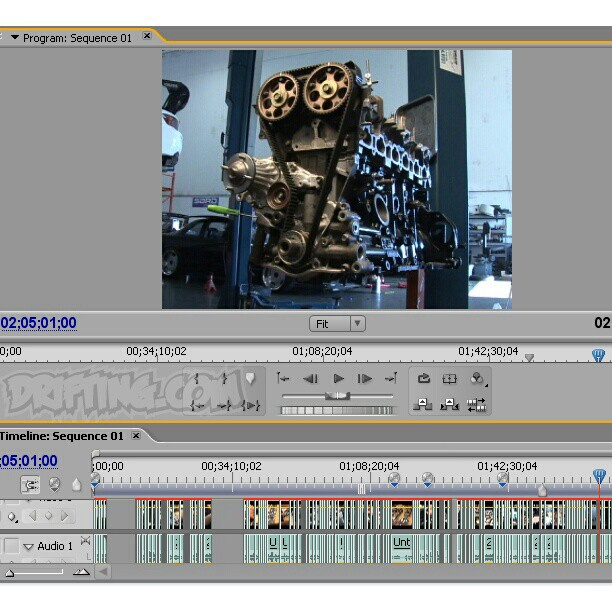612x612 pixels.
Task: Close the Program: Sequence 01 tab
Action: coord(147,37)
